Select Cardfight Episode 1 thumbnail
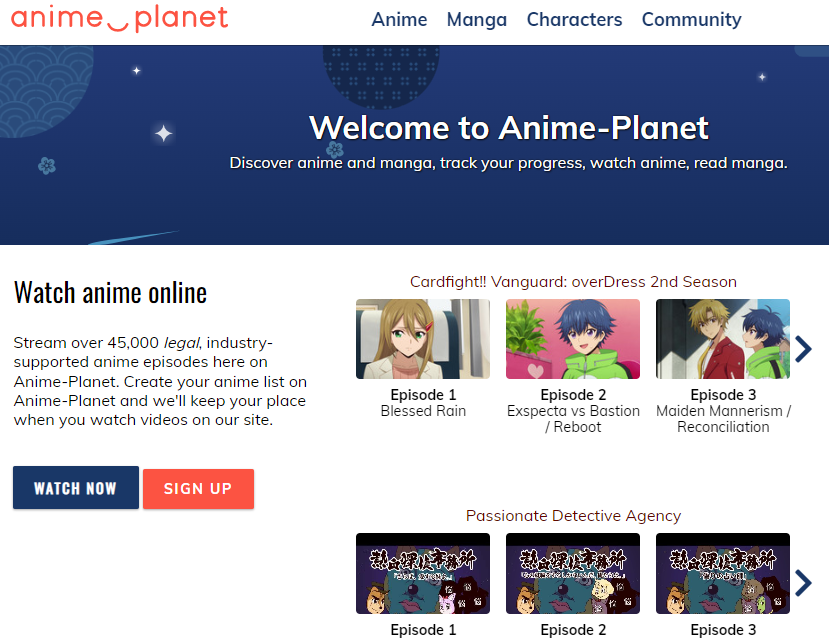Screen dimensions: 829x642 point(423,339)
